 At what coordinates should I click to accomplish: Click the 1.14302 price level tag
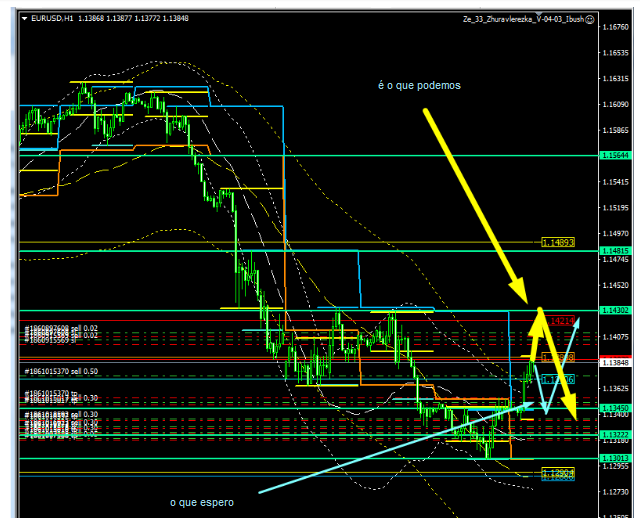tap(614, 311)
